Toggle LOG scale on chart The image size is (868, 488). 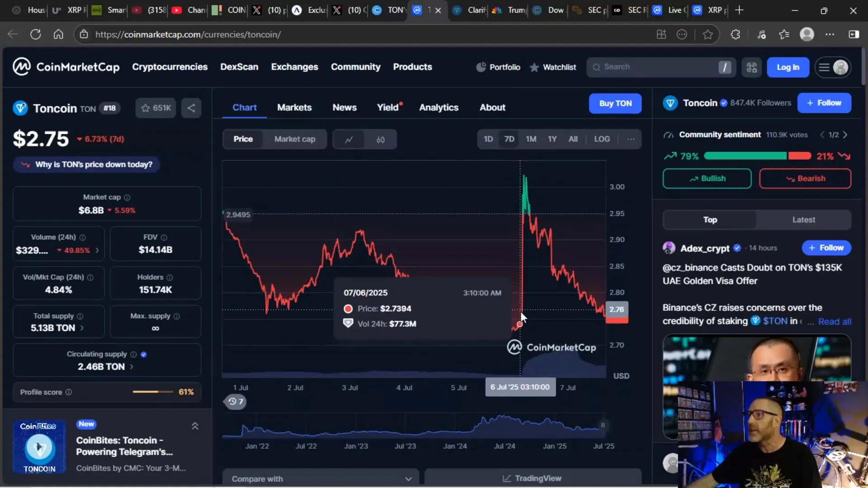(602, 139)
